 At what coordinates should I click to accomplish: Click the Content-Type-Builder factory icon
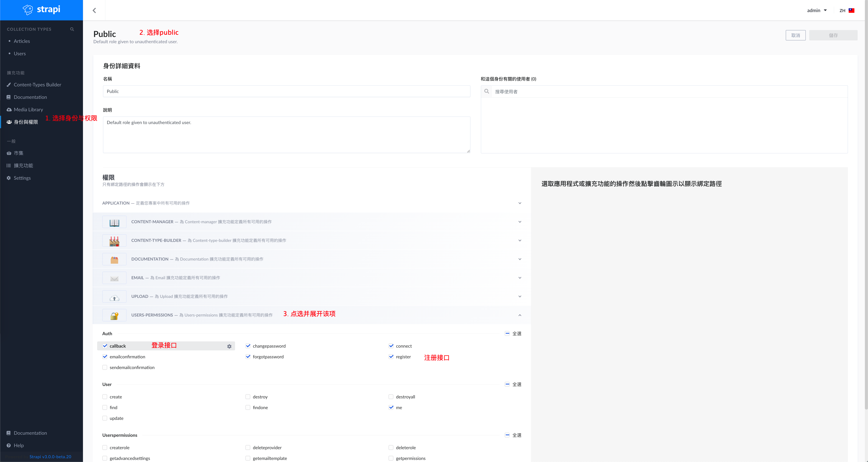(x=114, y=241)
